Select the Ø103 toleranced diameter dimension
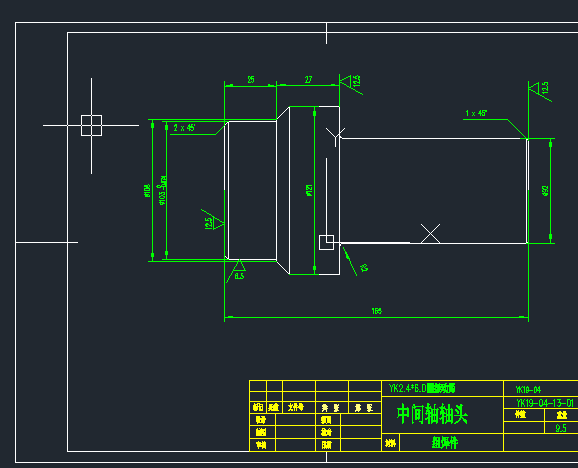578x468 pixels. click(163, 191)
